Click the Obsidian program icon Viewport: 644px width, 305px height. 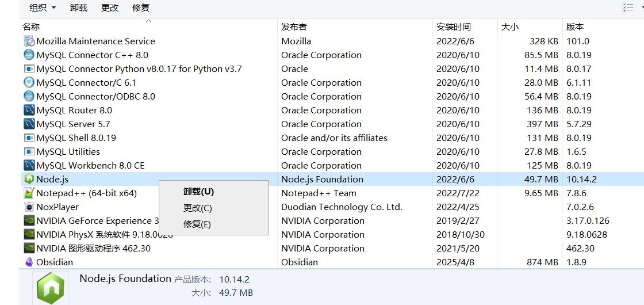tap(29, 262)
